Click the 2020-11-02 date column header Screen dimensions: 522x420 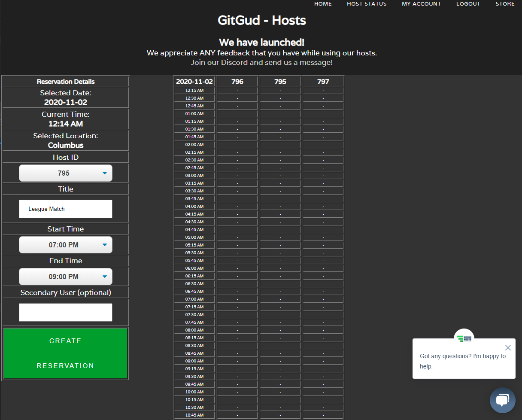(194, 81)
